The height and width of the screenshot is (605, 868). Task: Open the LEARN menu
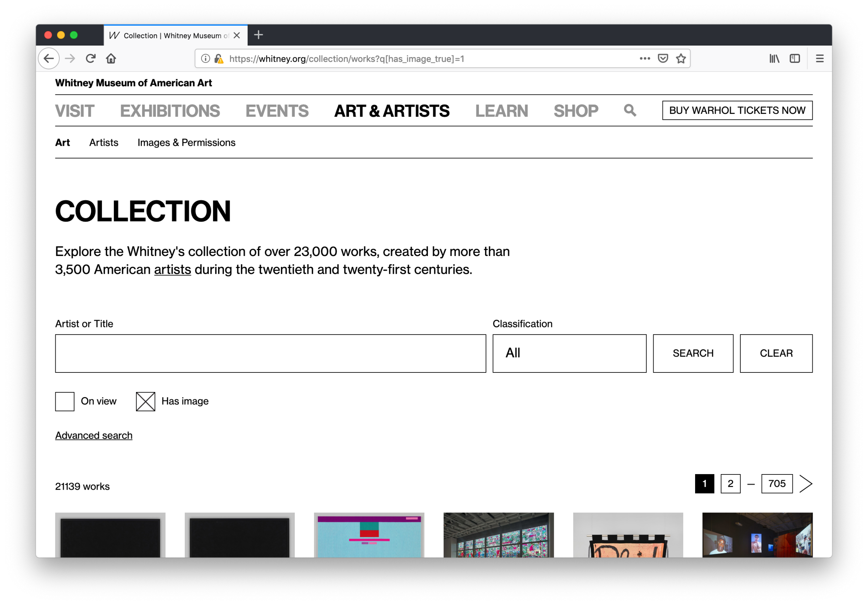pos(502,111)
